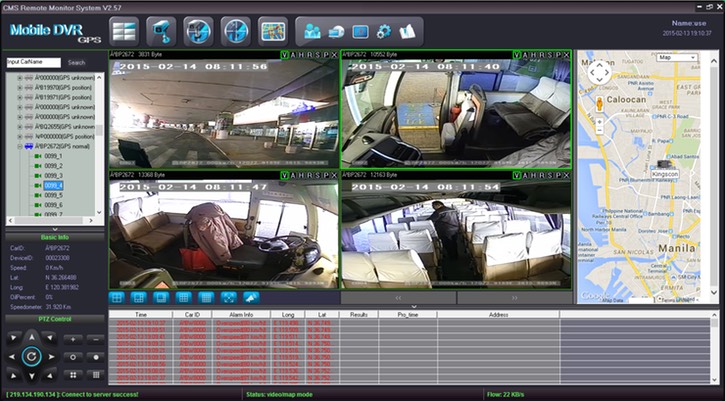This screenshot has height=401, width=725.
Task: Click the Input CarName search field
Action: pos(33,62)
